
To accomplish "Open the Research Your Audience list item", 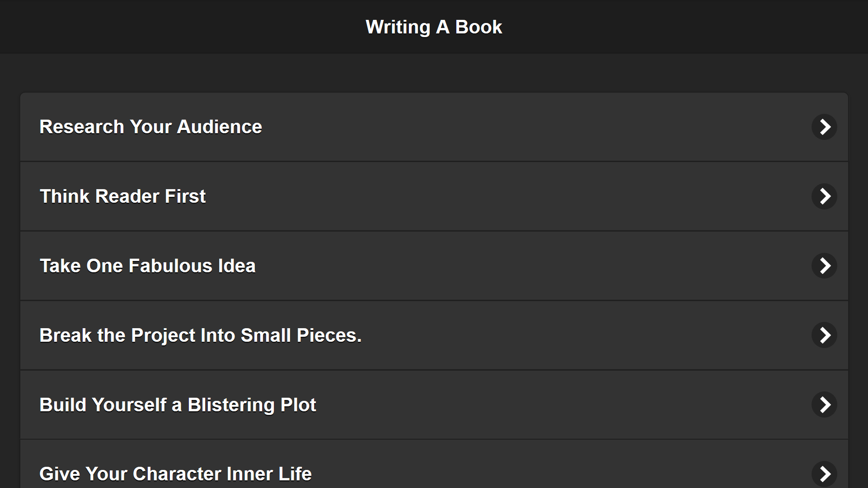I will click(434, 127).
